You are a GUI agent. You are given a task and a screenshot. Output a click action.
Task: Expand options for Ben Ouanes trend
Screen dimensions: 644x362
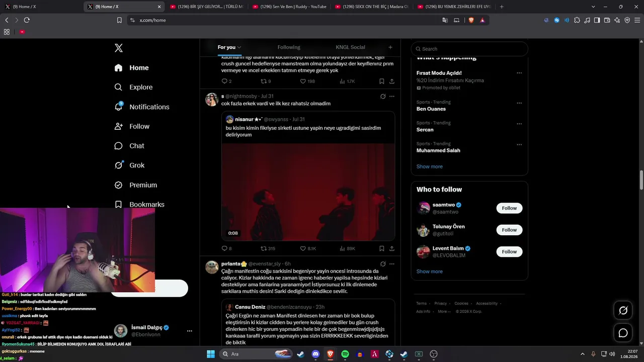(519, 103)
